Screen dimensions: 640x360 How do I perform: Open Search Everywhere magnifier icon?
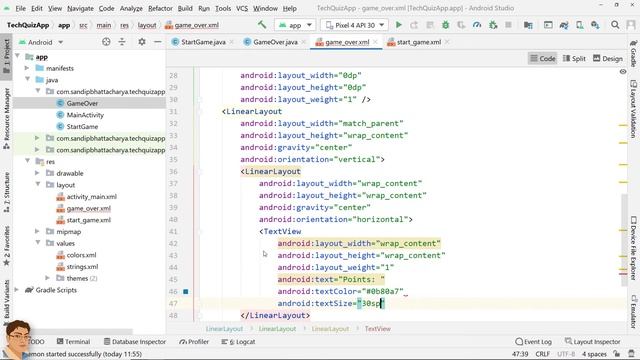[x=615, y=25]
